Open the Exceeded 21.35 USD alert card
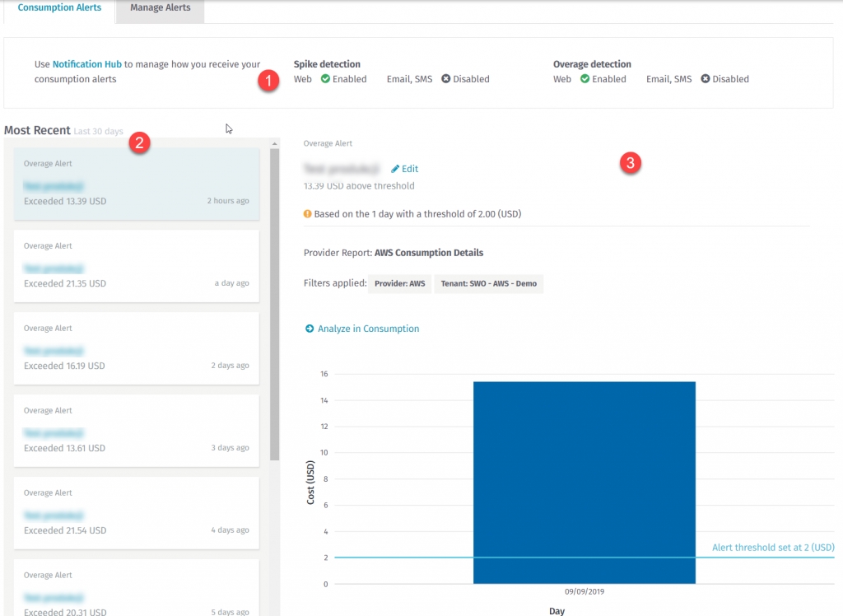 (137, 266)
